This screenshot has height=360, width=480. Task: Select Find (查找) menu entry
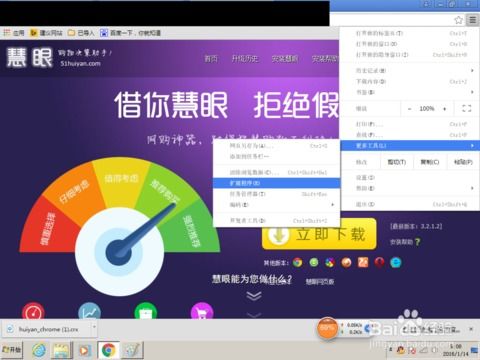410,135
